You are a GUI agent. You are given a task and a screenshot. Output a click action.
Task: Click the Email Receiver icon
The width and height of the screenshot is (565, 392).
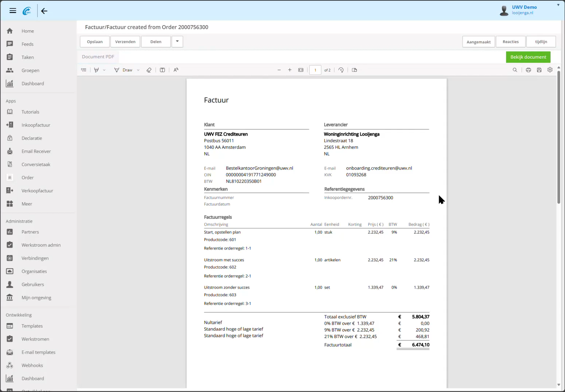point(10,151)
